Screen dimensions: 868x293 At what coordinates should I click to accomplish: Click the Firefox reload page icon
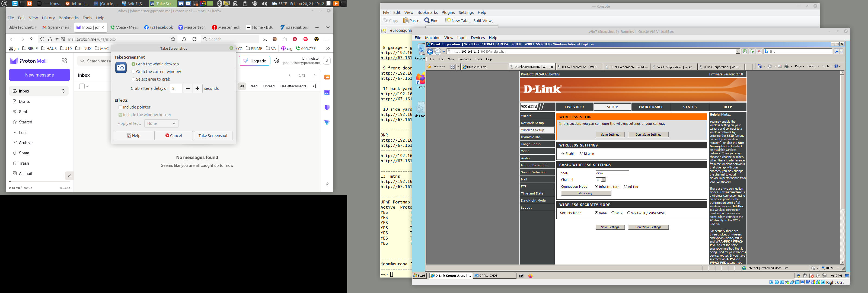point(194,39)
